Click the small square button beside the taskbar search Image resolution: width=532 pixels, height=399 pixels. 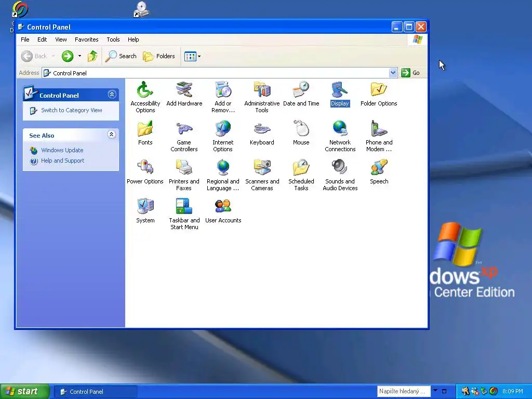pos(444,391)
